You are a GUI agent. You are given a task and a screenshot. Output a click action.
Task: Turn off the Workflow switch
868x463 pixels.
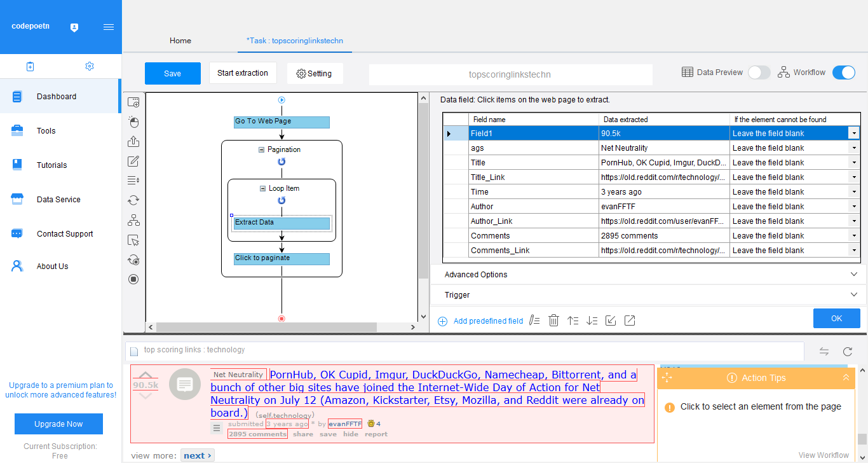(844, 73)
